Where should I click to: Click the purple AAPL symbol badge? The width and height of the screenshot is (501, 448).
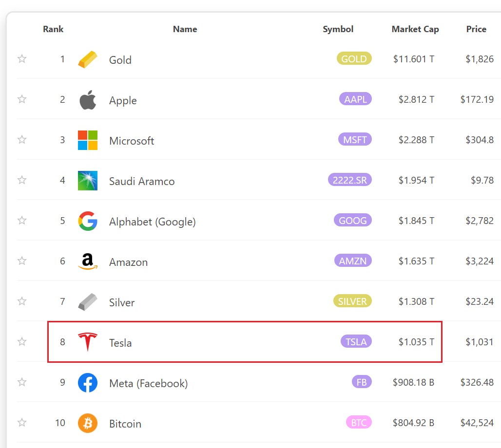point(355,99)
